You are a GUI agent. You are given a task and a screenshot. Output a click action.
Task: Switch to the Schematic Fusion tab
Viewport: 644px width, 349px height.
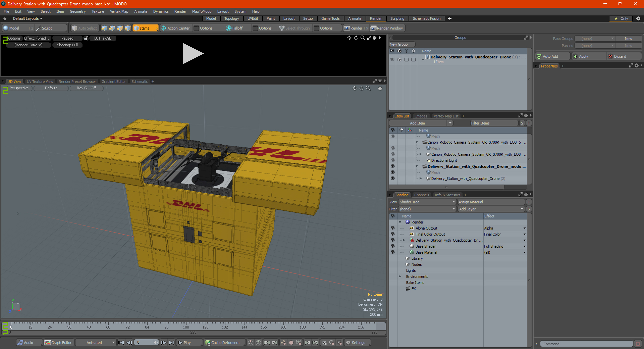point(427,18)
